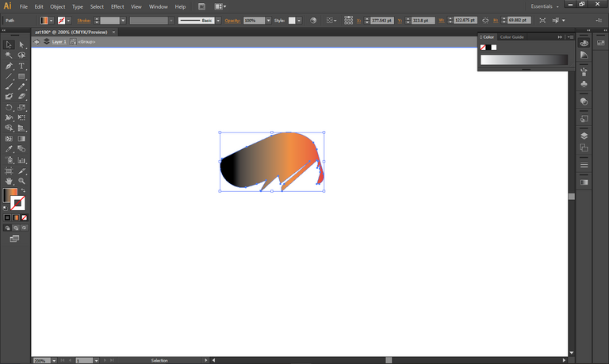Image resolution: width=609 pixels, height=364 pixels.
Task: Select the Magic Wand tool
Action: [9, 56]
